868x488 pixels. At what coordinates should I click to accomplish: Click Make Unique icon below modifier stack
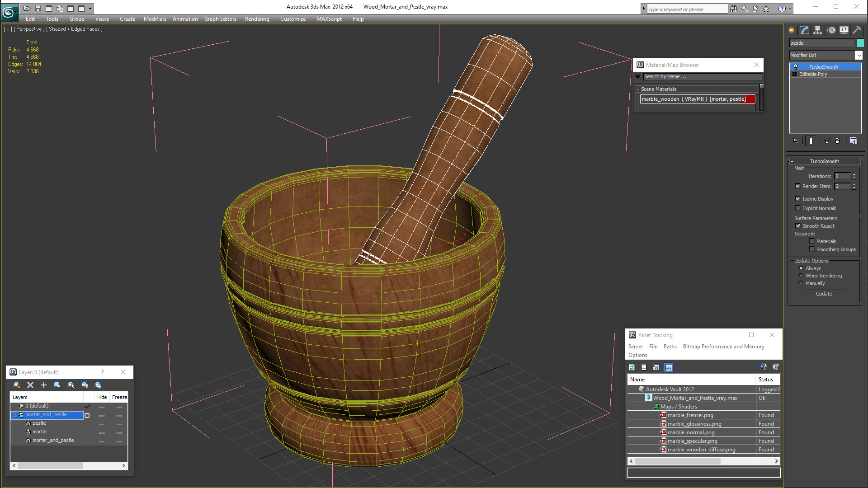coord(826,141)
